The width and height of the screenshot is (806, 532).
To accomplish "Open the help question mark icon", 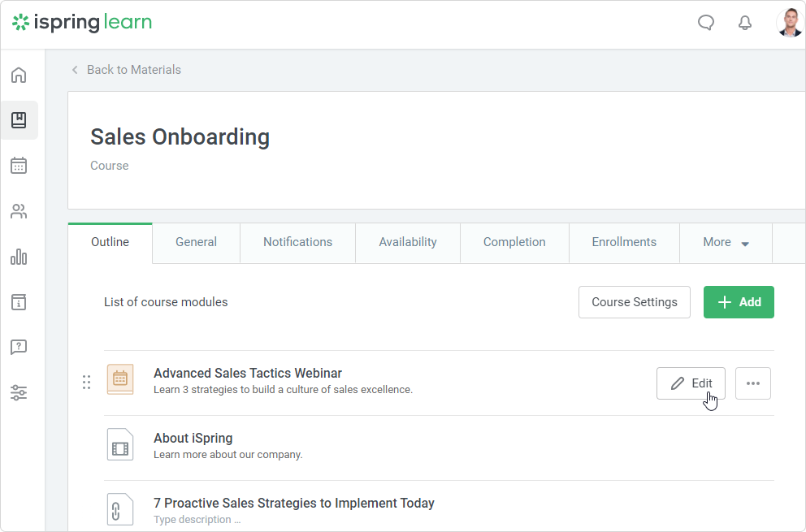I will click(x=19, y=348).
